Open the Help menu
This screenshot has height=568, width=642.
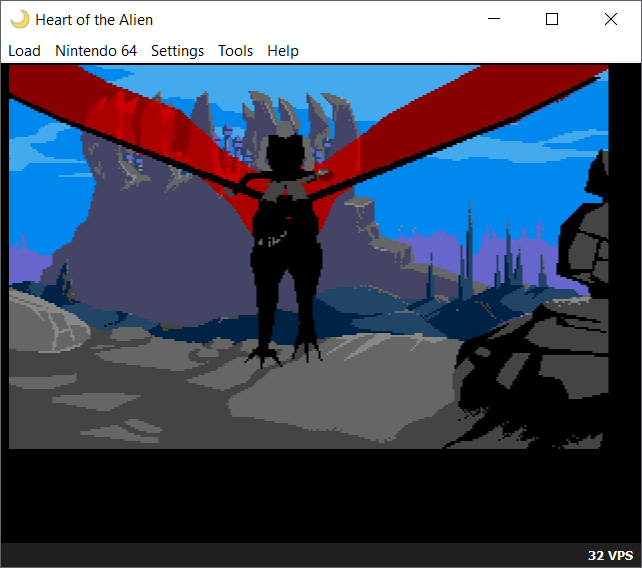283,51
